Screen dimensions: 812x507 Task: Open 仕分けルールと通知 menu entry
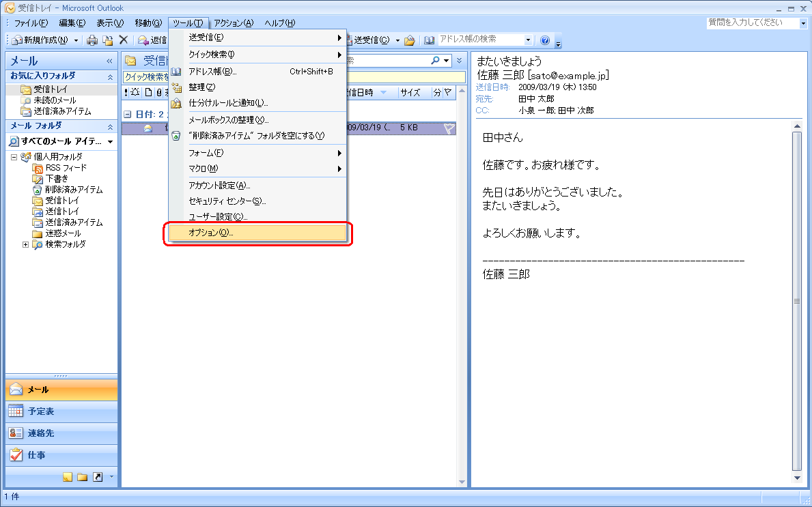pyautogui.click(x=228, y=103)
